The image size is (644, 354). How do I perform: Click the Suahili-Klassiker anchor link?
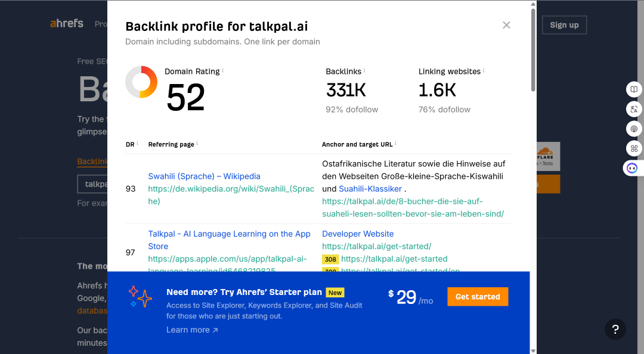click(x=370, y=189)
